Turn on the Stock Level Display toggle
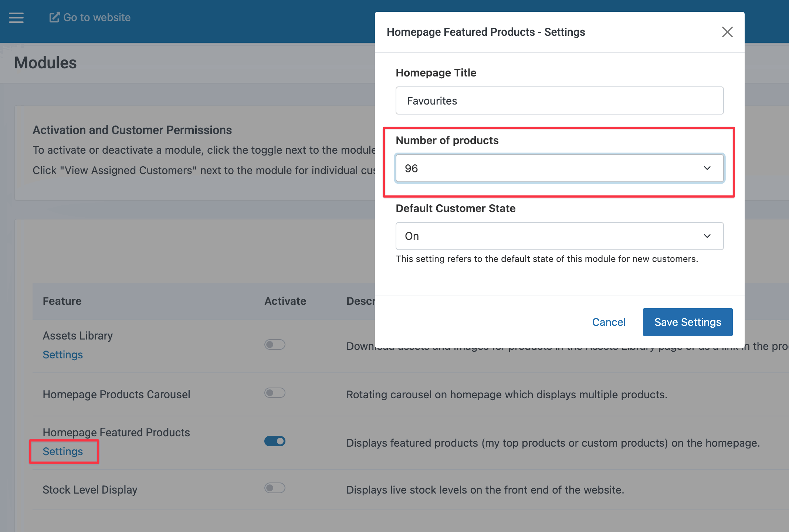789x532 pixels. coord(275,488)
